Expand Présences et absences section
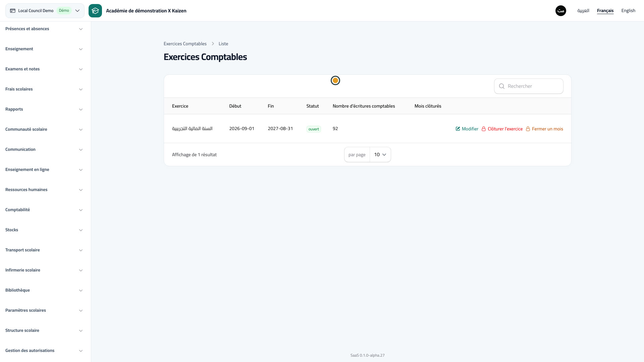This screenshot has width=644, height=362. (x=44, y=29)
